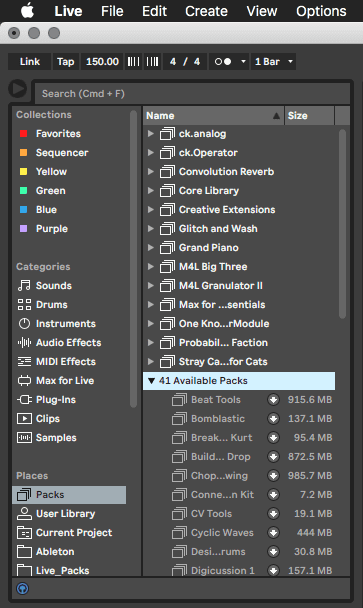Select the red Favorites collection

58,134
